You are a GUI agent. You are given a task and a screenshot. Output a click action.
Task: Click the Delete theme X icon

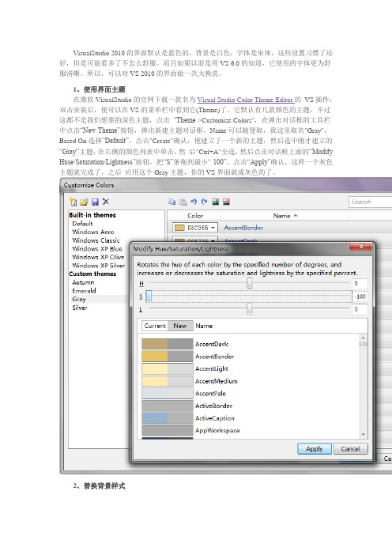coord(106,202)
